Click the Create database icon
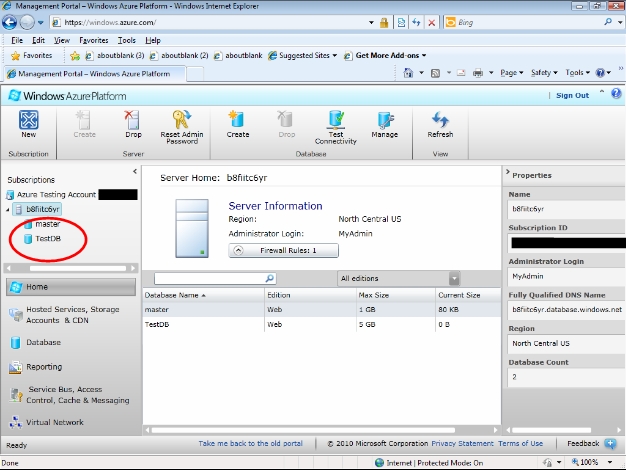Image resolution: width=626 pixels, height=470 pixels. (x=238, y=120)
